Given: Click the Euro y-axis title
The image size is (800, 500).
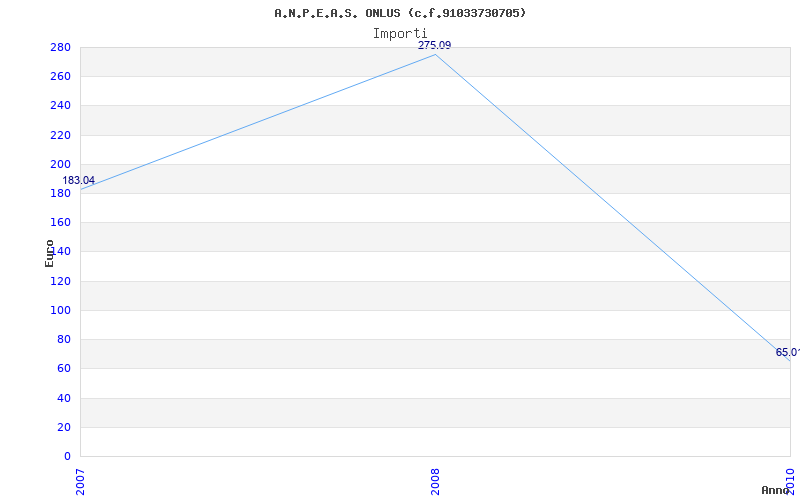Looking at the screenshot, I should (x=49, y=253).
